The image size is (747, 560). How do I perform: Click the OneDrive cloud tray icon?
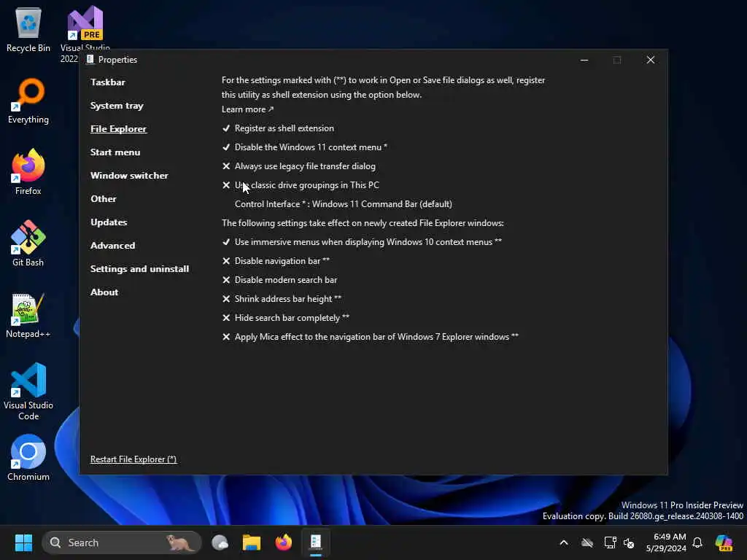[x=587, y=542]
